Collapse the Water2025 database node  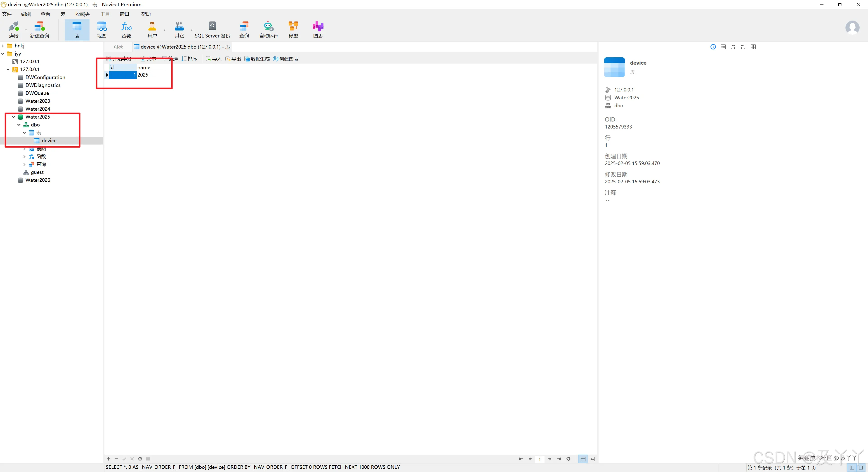14,117
